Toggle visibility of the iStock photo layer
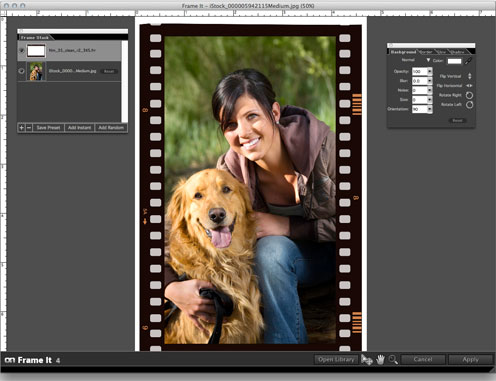 (x=22, y=71)
